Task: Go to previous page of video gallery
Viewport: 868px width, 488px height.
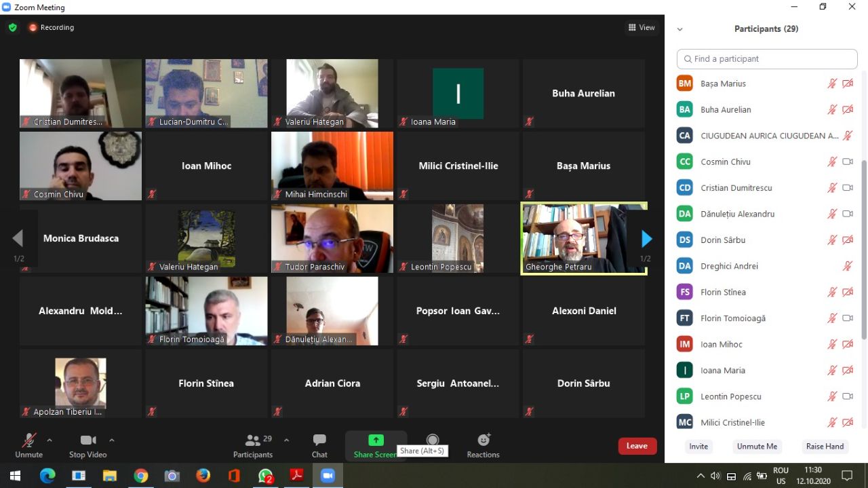Action: (x=18, y=238)
